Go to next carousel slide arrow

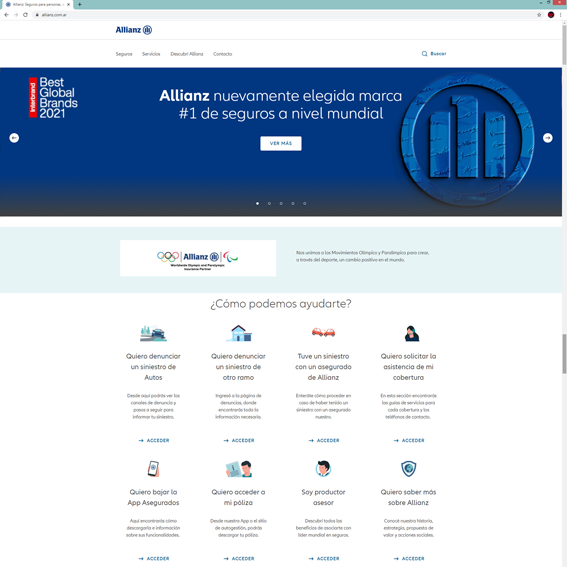[x=547, y=138]
